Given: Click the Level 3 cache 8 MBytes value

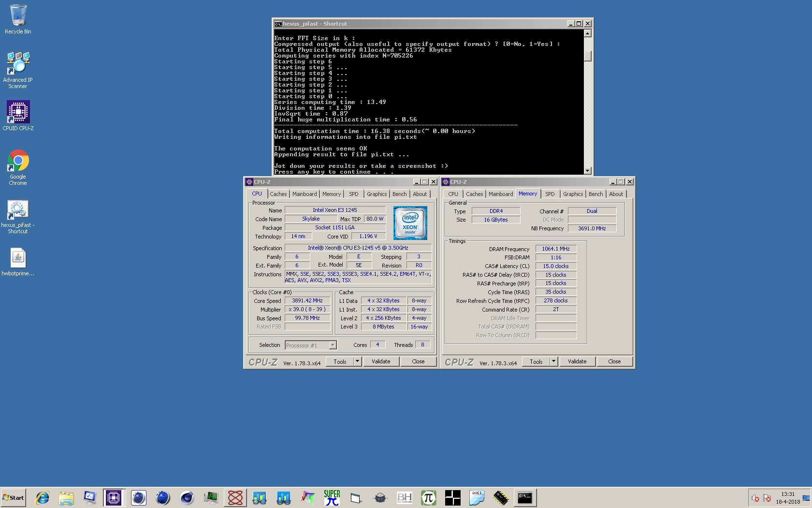Looking at the screenshot, I should [x=383, y=327].
